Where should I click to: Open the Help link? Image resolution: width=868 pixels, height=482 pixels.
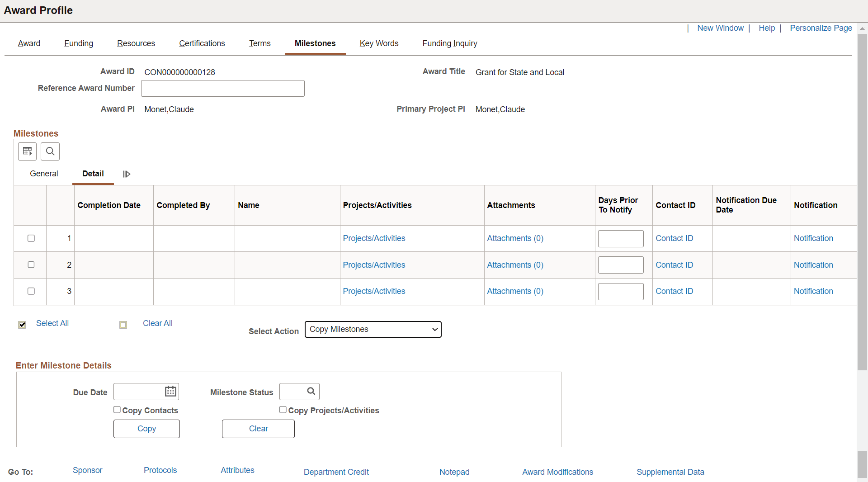(767, 28)
